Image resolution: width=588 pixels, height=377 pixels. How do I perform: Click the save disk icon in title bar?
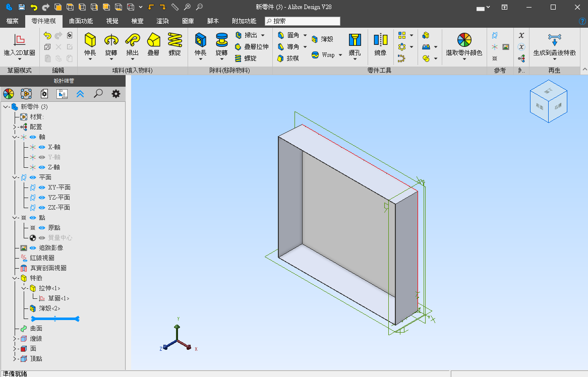(x=21, y=7)
